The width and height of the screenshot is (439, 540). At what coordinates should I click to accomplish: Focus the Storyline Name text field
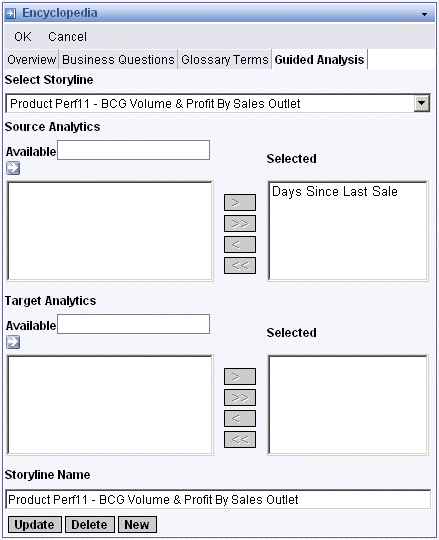(218, 499)
